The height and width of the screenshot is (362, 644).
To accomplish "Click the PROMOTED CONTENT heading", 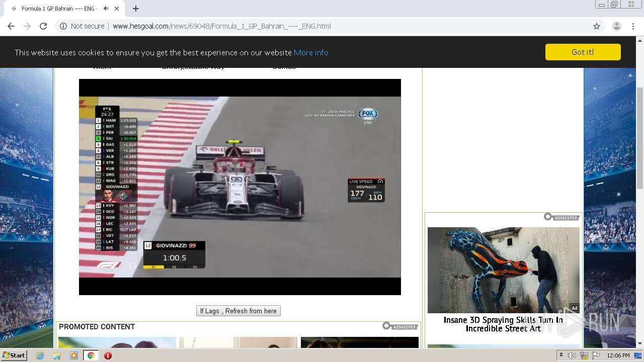I will click(x=97, y=327).
